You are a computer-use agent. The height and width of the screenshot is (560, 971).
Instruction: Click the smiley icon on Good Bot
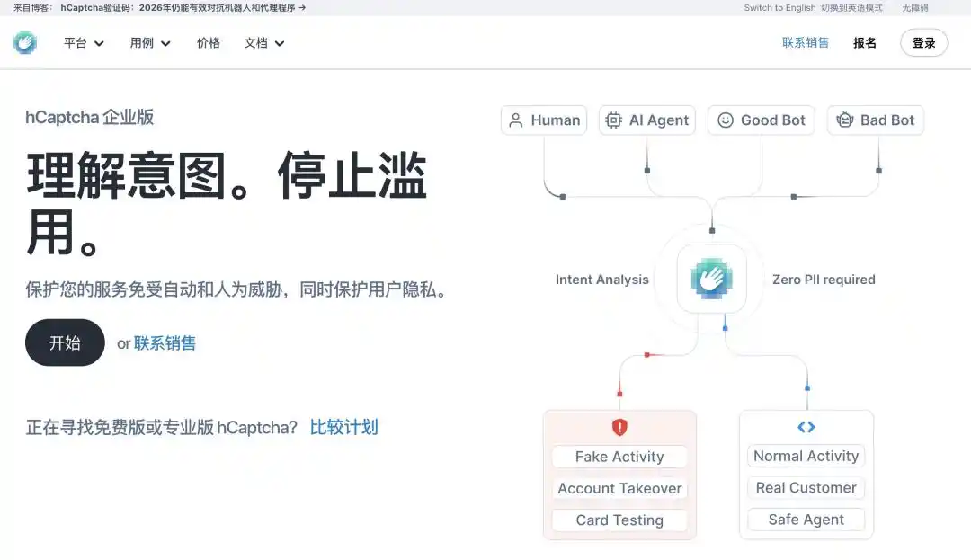[x=726, y=120]
